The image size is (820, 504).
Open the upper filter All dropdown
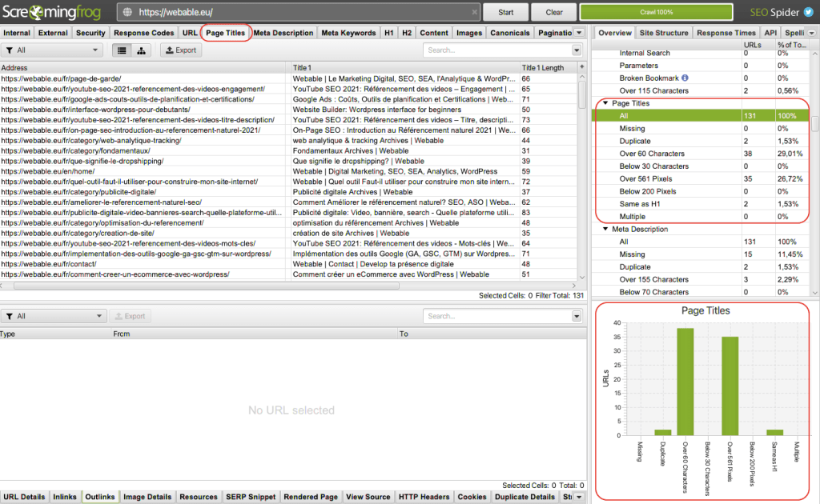(52, 50)
